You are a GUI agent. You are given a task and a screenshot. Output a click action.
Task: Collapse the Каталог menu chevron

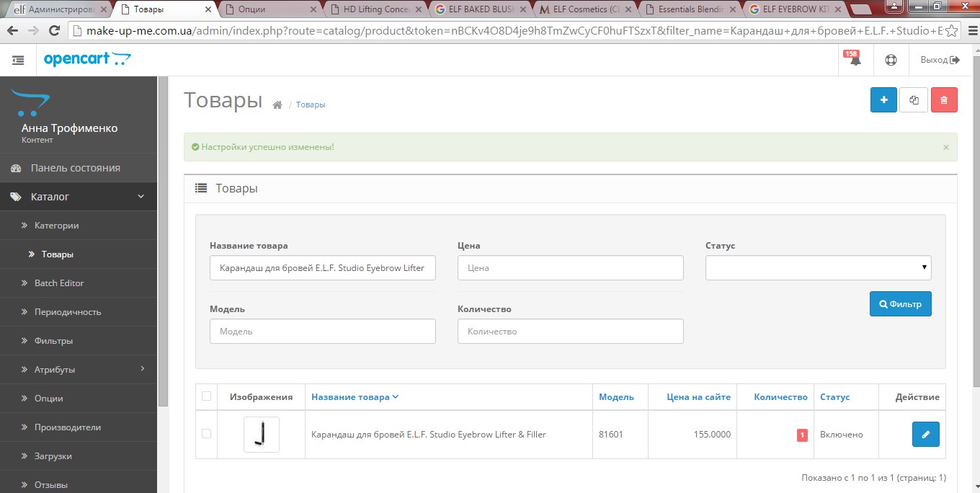tap(141, 196)
